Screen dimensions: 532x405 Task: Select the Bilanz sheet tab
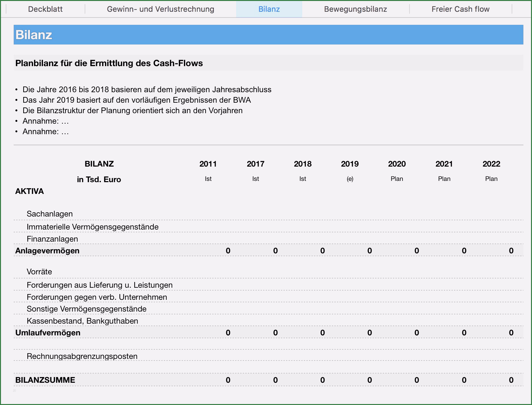coord(269,9)
